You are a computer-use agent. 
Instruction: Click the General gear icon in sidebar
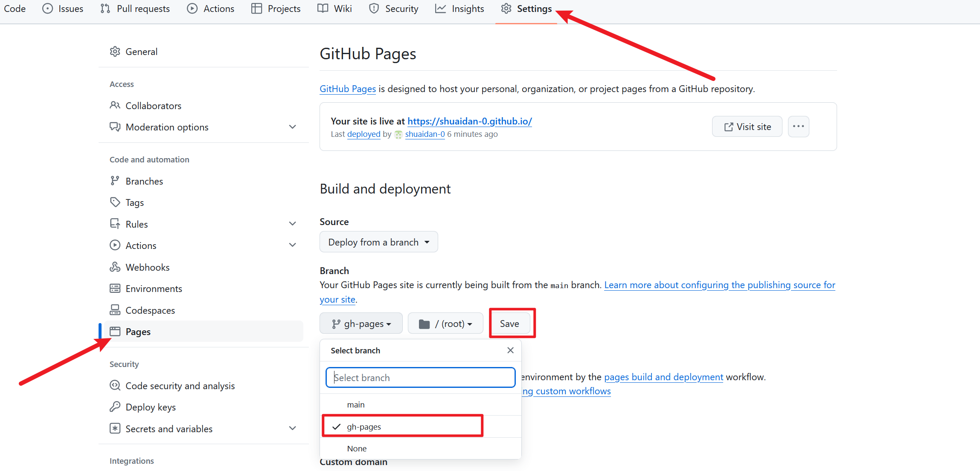click(x=115, y=52)
